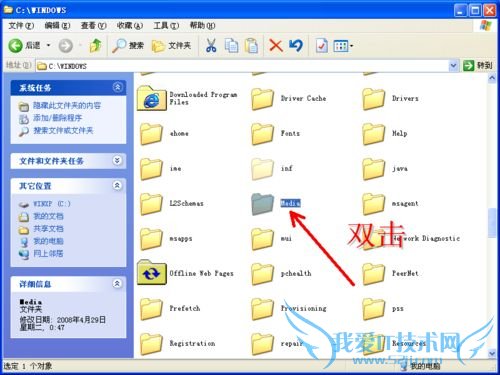Screen dimensions: 500x375
Task: Open the Back button history dropdown arrow
Action: click(x=49, y=45)
